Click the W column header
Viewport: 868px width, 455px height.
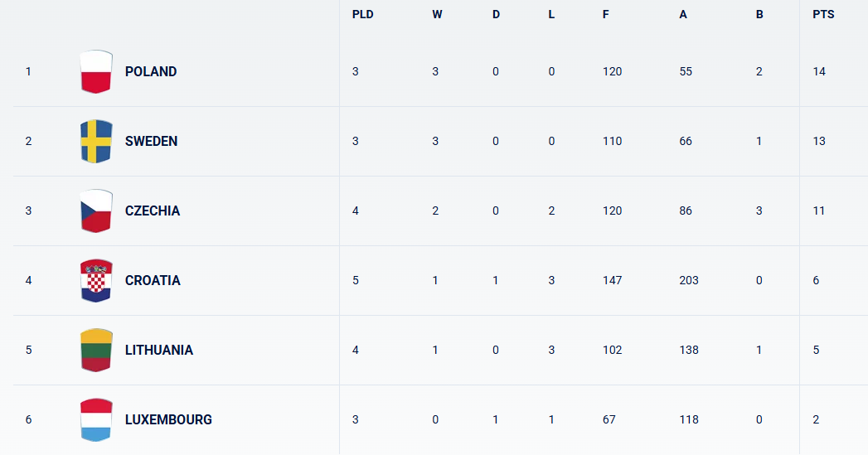[x=438, y=14]
